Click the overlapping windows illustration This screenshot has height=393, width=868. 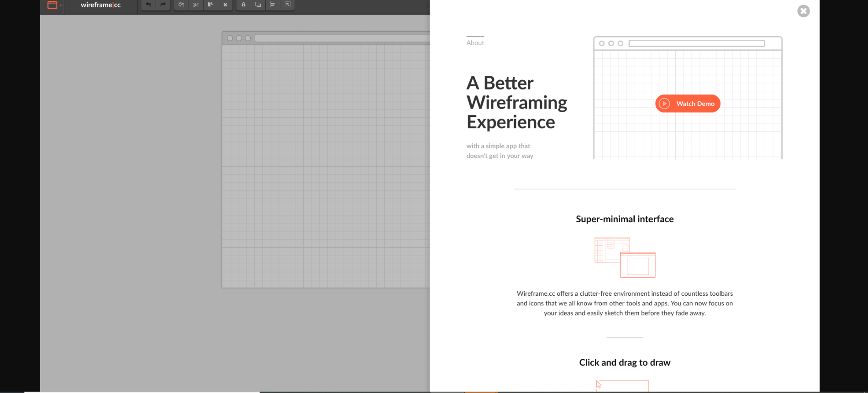point(625,257)
